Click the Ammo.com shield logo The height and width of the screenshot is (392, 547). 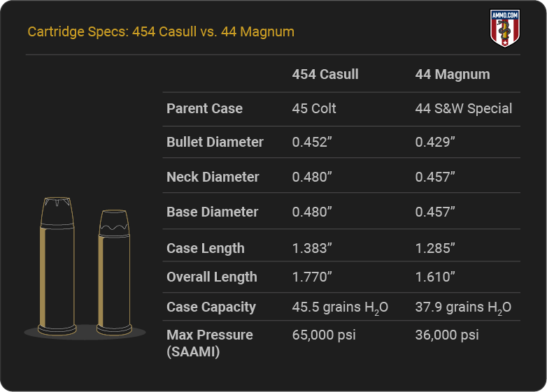click(x=505, y=28)
